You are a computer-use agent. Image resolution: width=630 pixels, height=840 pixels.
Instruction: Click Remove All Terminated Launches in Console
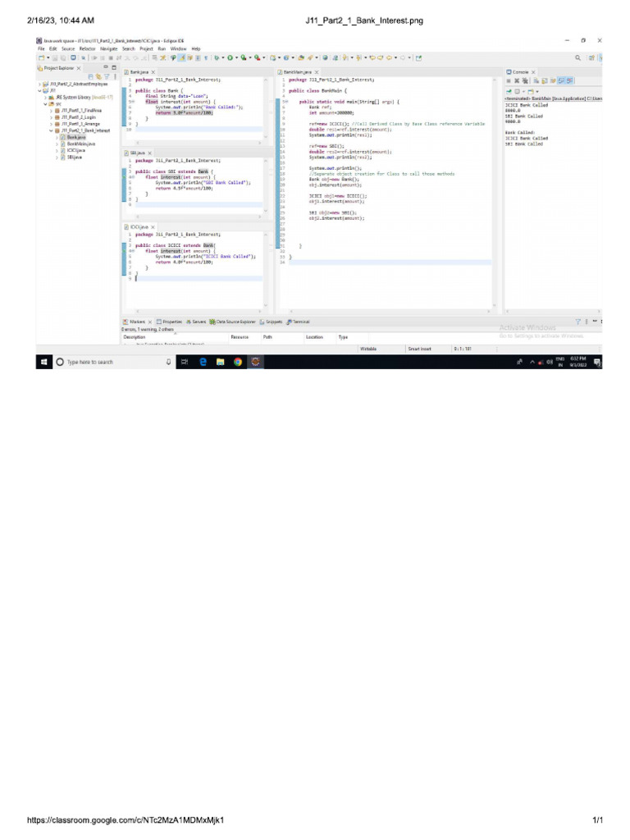click(x=525, y=81)
